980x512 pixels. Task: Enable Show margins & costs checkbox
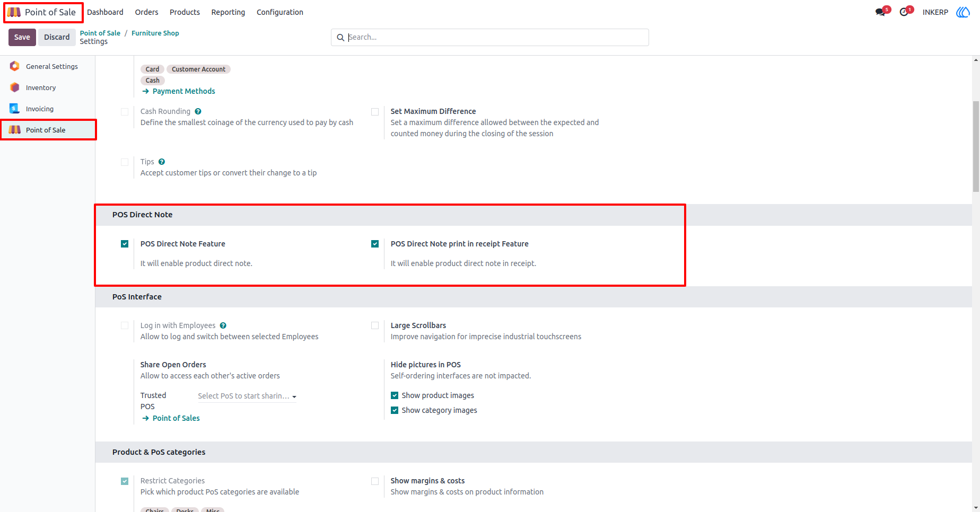coord(375,481)
